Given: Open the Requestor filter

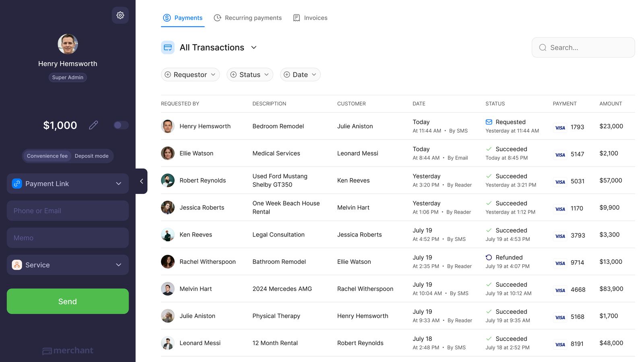Looking at the screenshot, I should click(x=190, y=74).
